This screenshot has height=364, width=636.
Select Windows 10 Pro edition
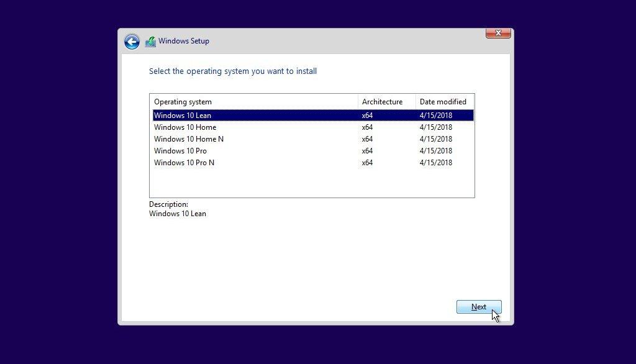tap(313, 150)
